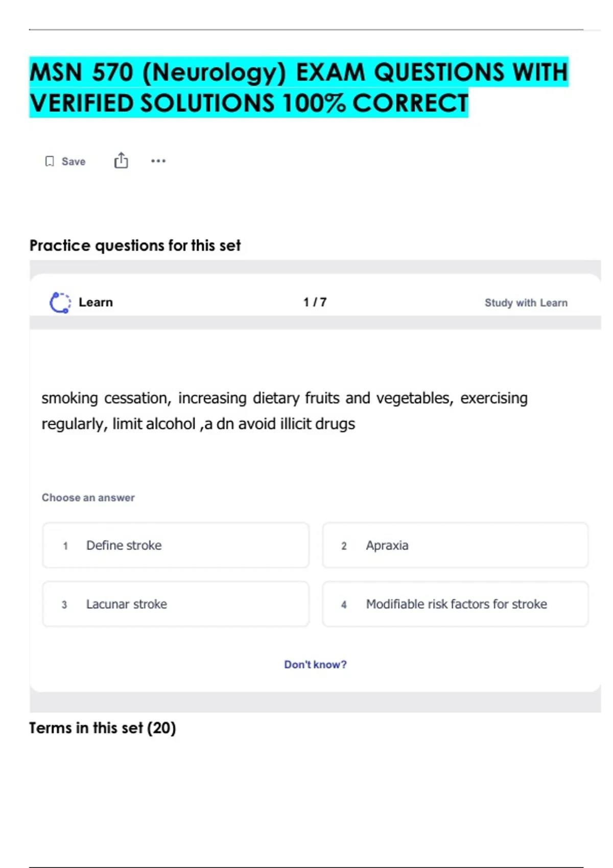Choose the Apraxia answer option
Screen dimensions: 613x868
click(455, 545)
